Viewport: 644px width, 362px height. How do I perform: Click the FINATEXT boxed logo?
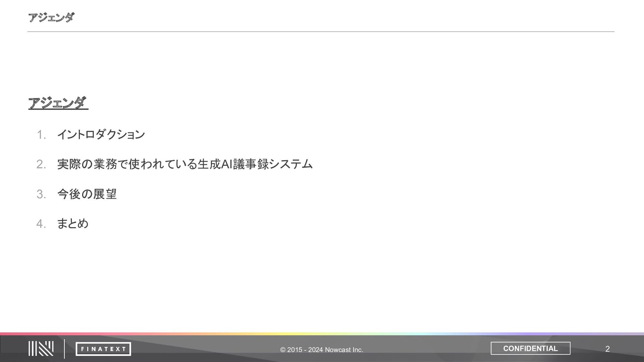tap(103, 349)
